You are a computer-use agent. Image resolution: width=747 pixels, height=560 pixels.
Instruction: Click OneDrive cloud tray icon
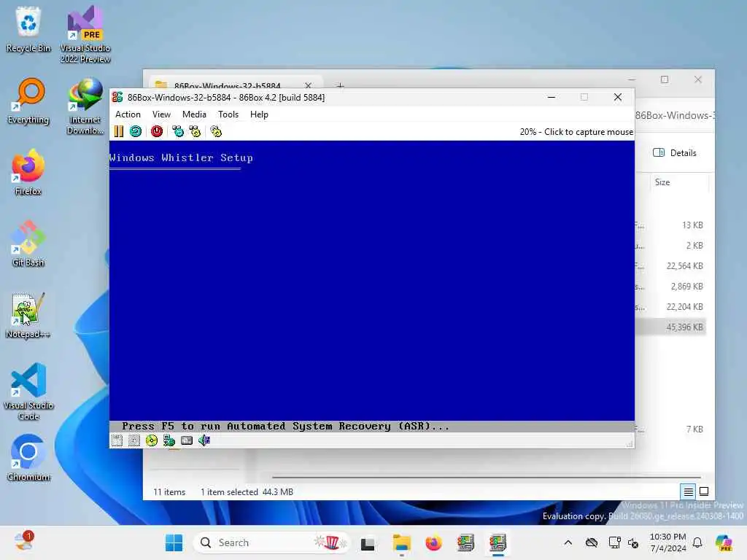coord(592,542)
